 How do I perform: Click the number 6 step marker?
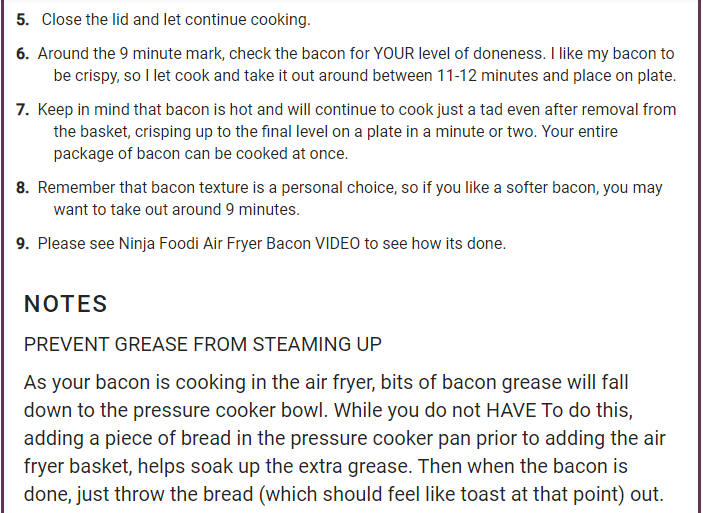(x=22, y=54)
